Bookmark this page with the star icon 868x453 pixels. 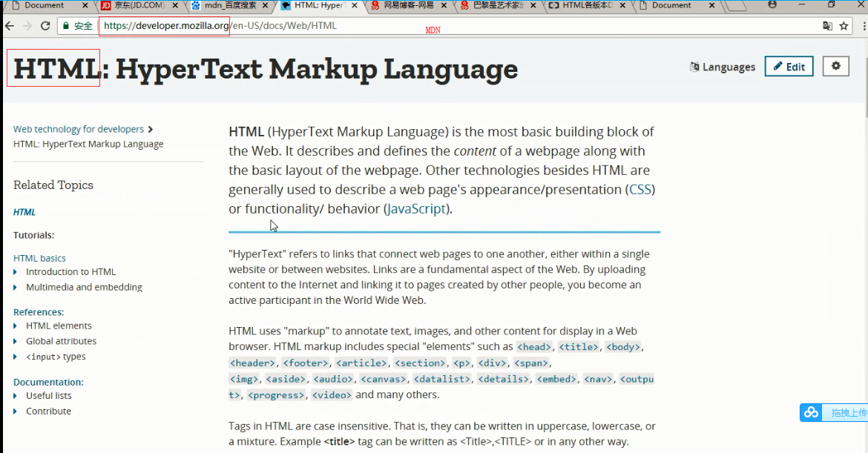[844, 26]
